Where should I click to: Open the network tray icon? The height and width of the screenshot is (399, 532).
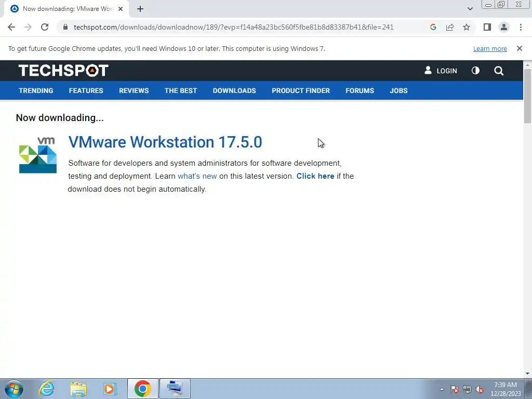point(467,389)
